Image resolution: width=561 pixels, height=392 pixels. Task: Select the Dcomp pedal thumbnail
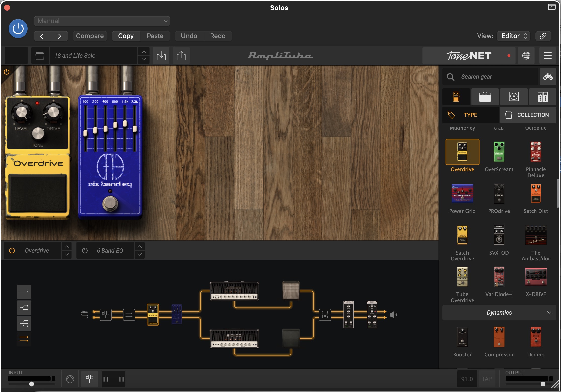(536, 337)
